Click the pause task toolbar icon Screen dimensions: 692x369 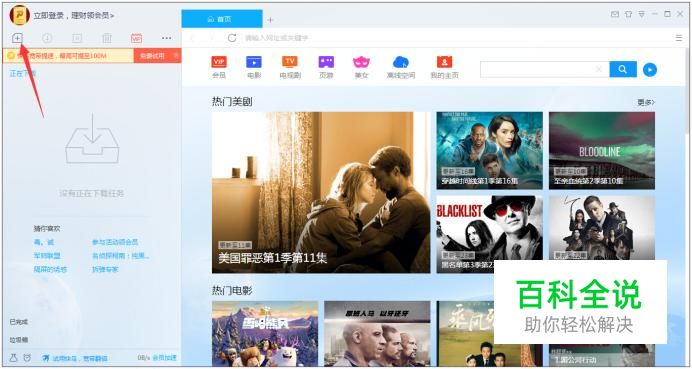pyautogui.click(x=77, y=38)
